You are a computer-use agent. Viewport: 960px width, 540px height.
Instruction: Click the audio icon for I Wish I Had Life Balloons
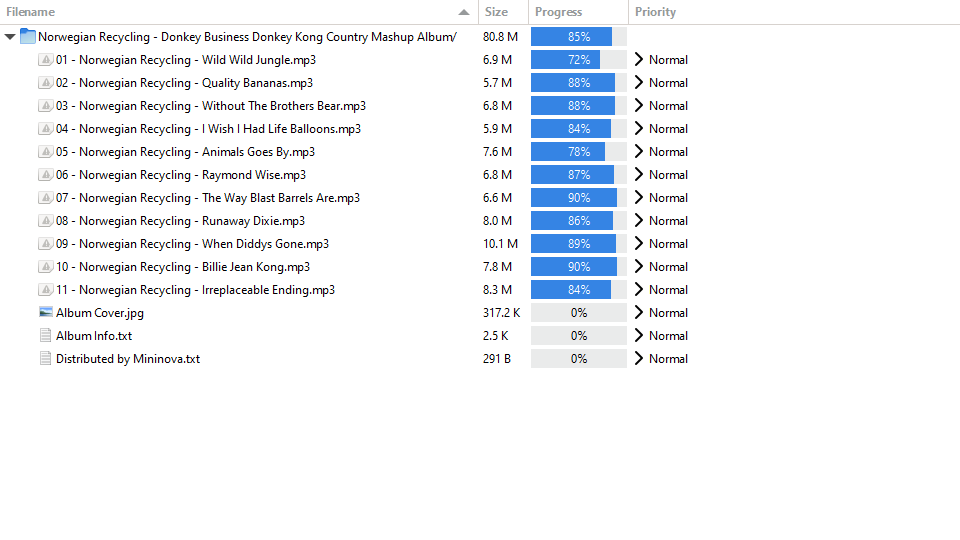coord(45,129)
